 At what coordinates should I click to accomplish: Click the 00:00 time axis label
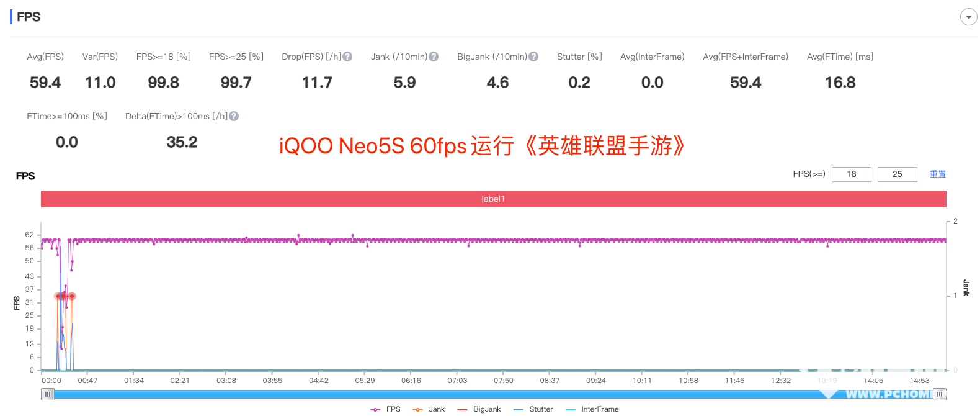[x=51, y=381]
